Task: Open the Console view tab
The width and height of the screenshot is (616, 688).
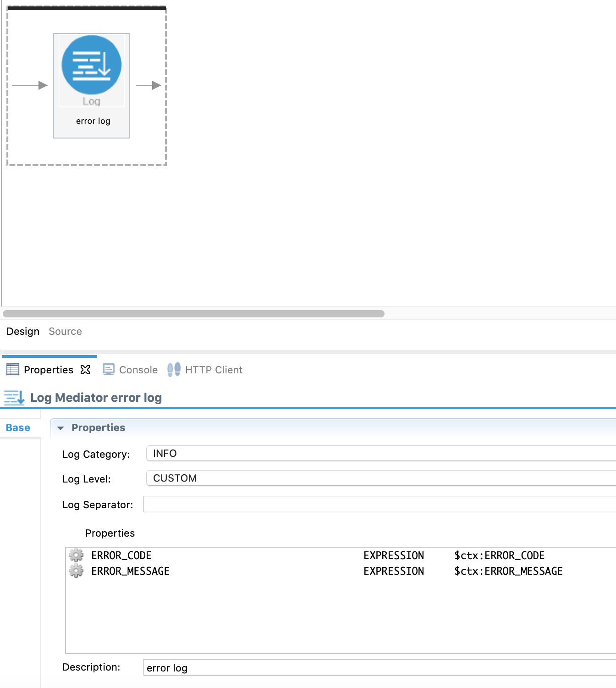Action: (138, 370)
